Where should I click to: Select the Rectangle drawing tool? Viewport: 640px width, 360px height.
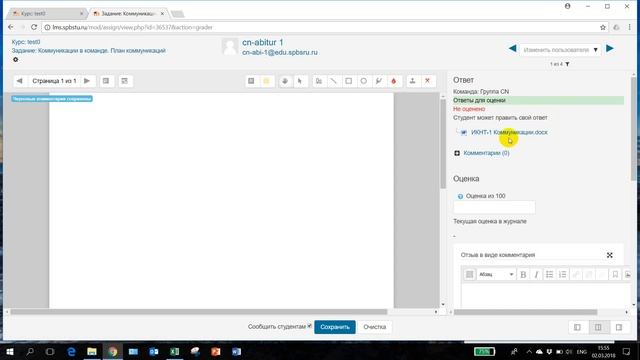(349, 81)
